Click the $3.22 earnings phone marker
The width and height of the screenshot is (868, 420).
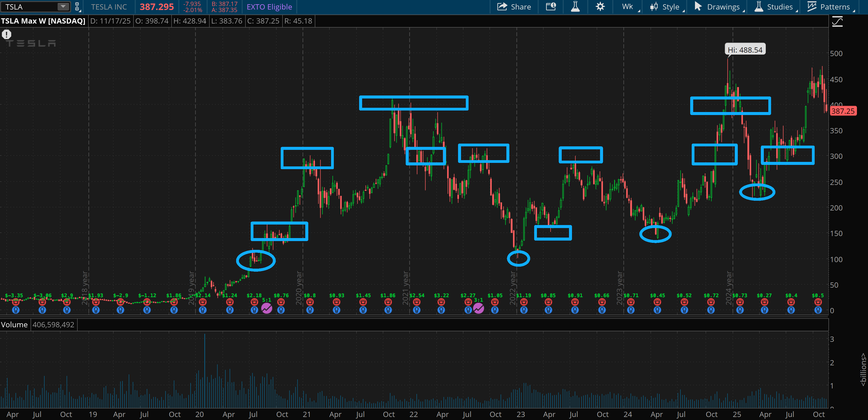(441, 302)
